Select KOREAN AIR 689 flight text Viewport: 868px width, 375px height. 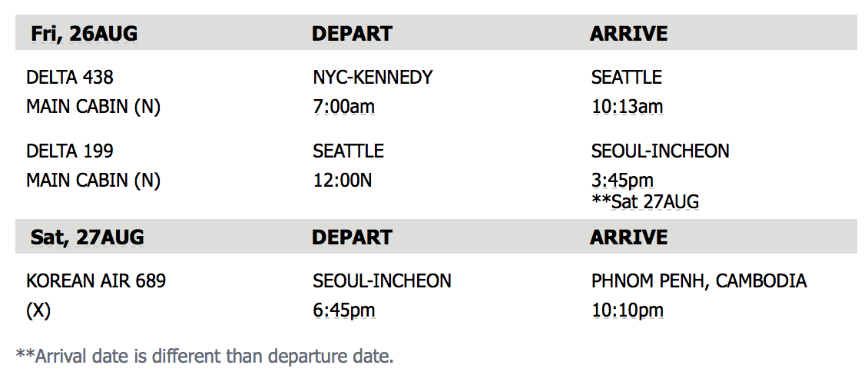click(x=96, y=280)
